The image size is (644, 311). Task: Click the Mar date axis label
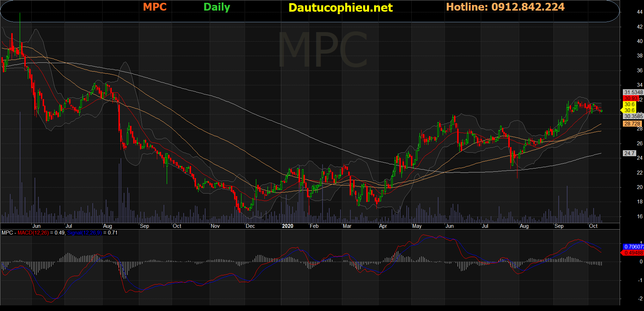347,226
